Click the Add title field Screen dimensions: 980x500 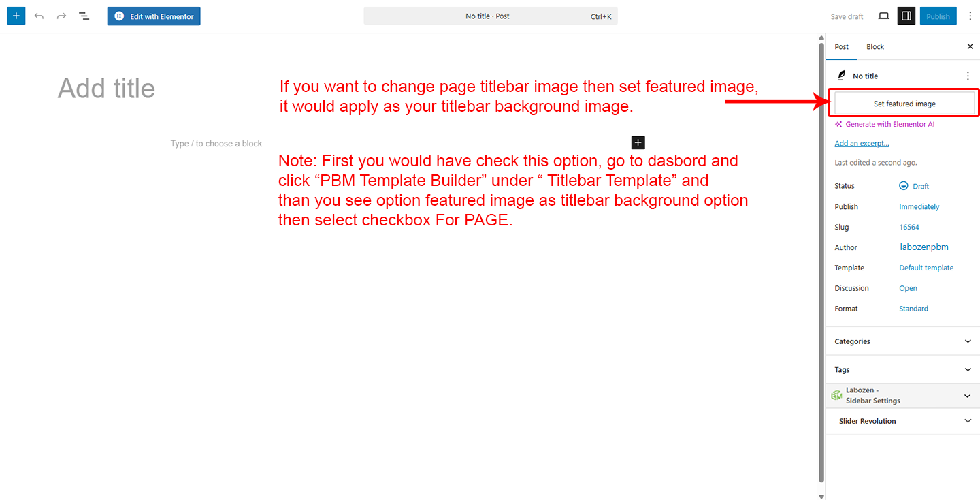coord(106,89)
